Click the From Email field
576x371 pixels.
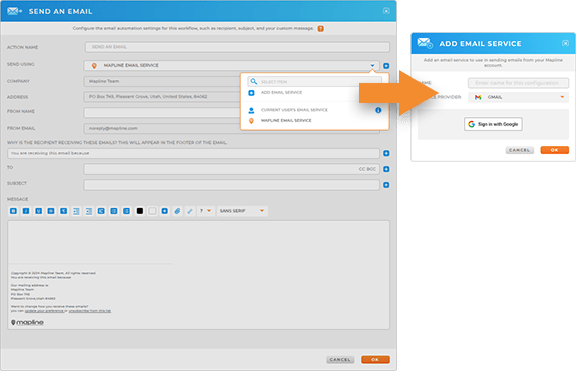point(162,128)
